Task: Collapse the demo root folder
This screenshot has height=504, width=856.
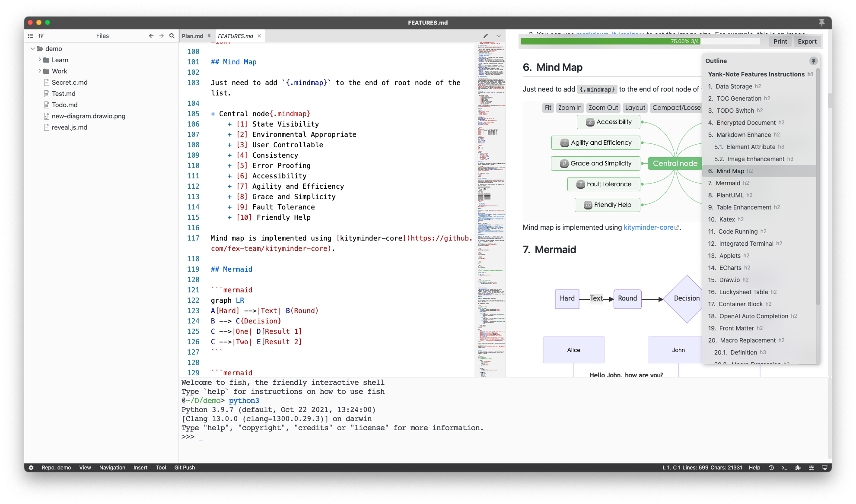Action: click(32, 48)
